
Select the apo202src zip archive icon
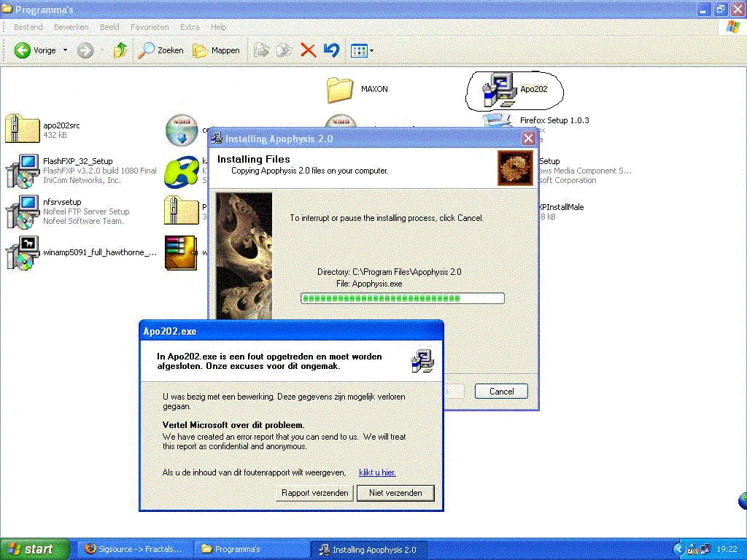click(22, 128)
